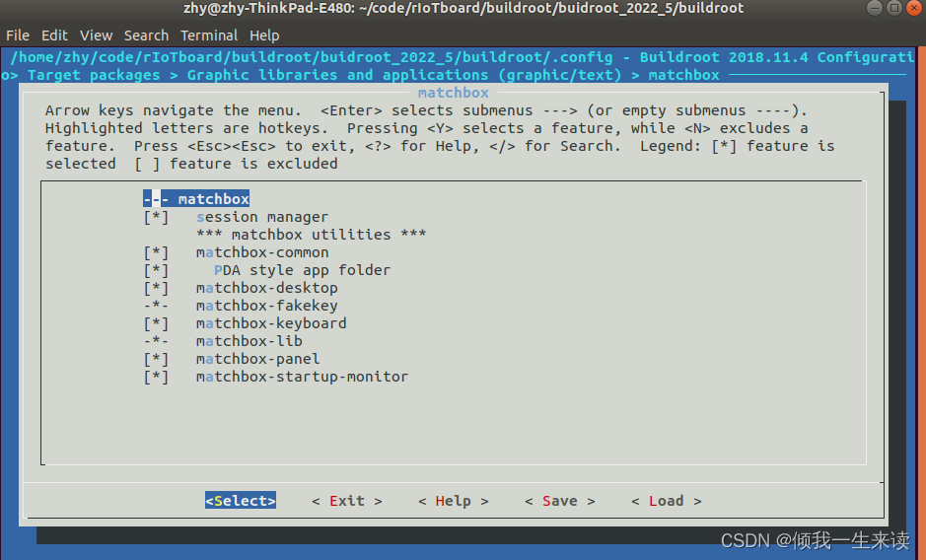Click the <Select> button
The image size is (926, 560).
241,500
